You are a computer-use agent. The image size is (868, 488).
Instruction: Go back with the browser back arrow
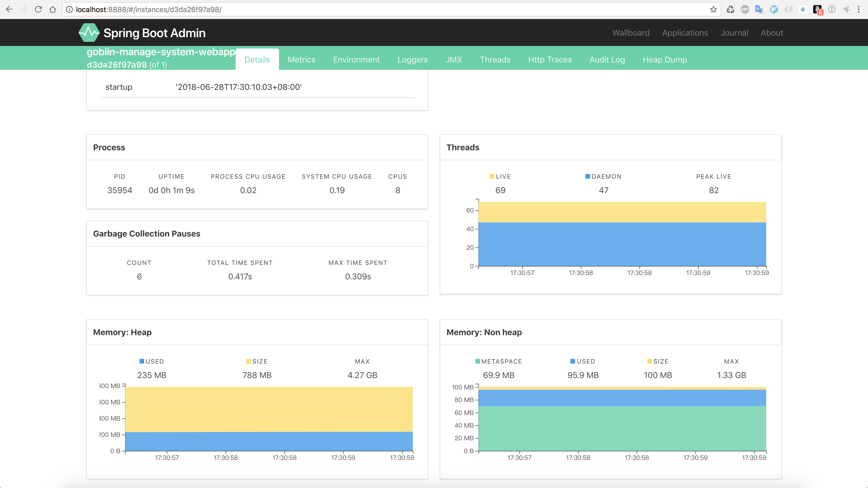10,10
